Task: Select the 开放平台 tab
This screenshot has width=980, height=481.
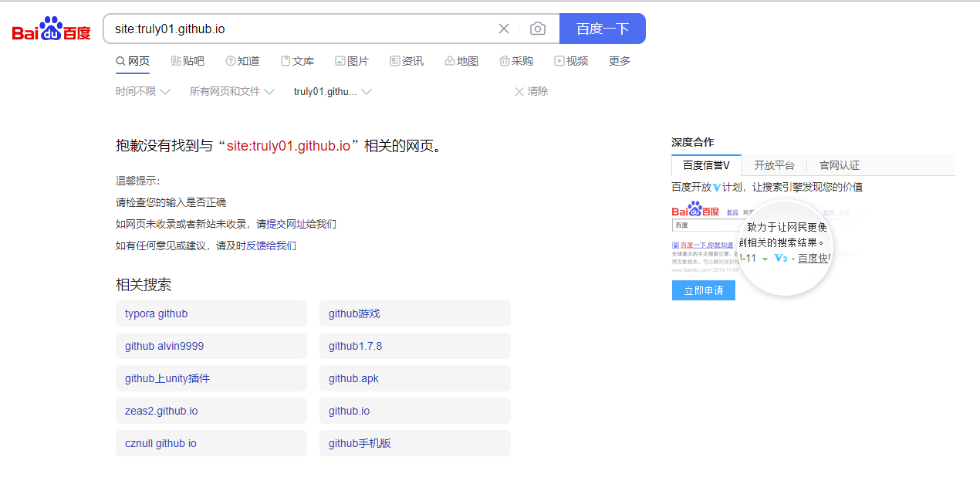Action: [x=774, y=165]
